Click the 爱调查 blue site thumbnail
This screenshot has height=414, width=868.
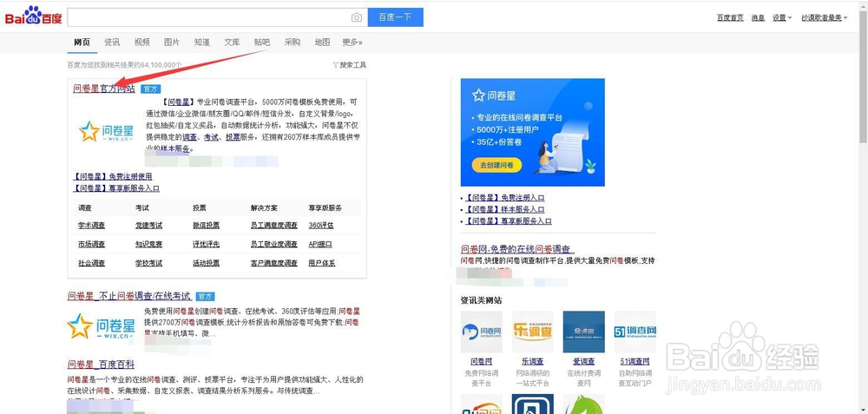pos(584,332)
